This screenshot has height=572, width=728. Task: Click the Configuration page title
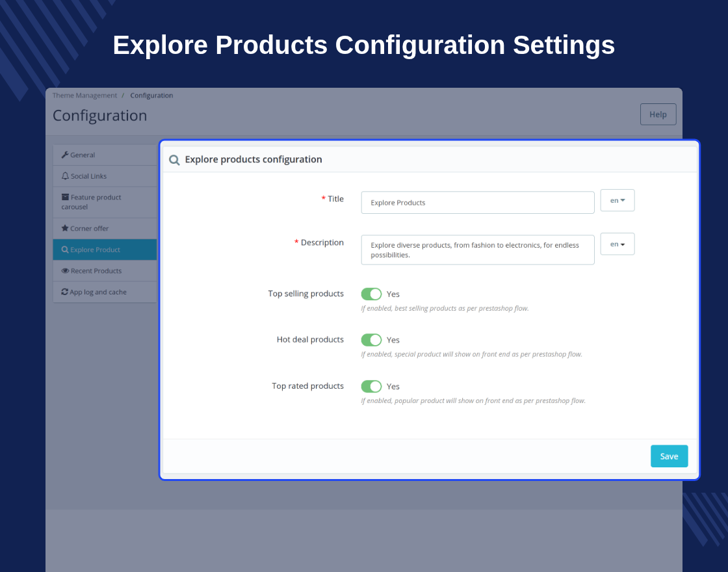100,116
